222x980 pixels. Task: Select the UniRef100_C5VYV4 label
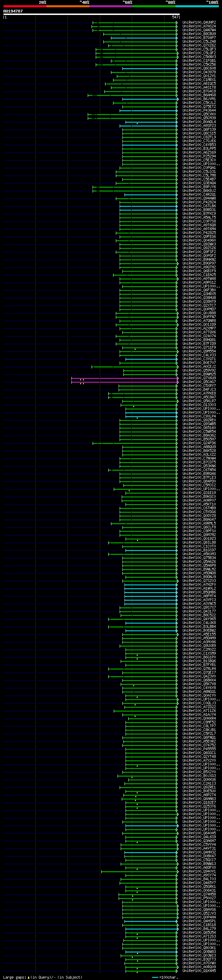199,844
